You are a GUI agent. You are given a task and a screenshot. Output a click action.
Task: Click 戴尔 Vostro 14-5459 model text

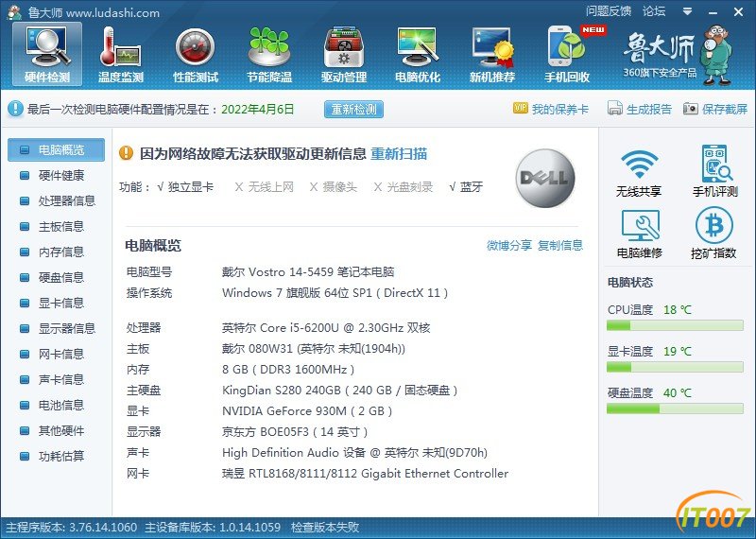(x=308, y=272)
